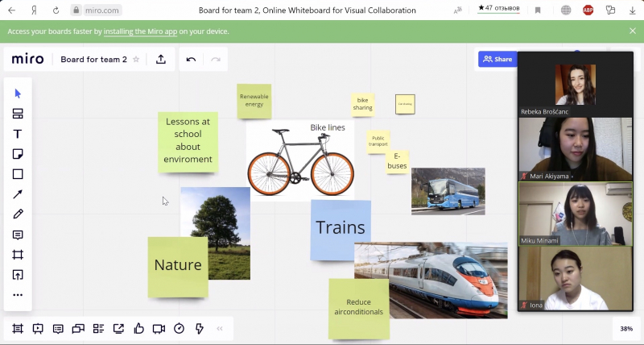This screenshot has height=345, width=644.
Task: Start the timer from bottom toolbar
Action: [179, 328]
